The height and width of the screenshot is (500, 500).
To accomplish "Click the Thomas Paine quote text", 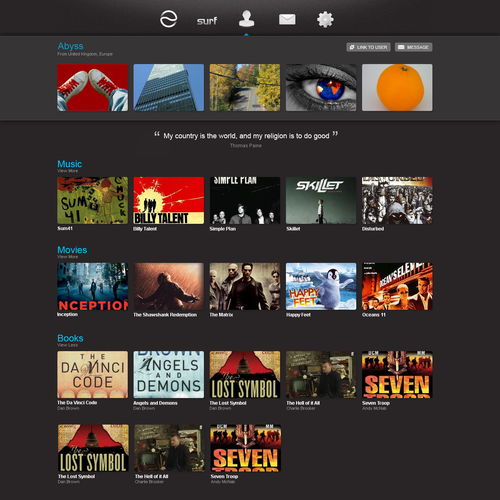I will [x=246, y=136].
